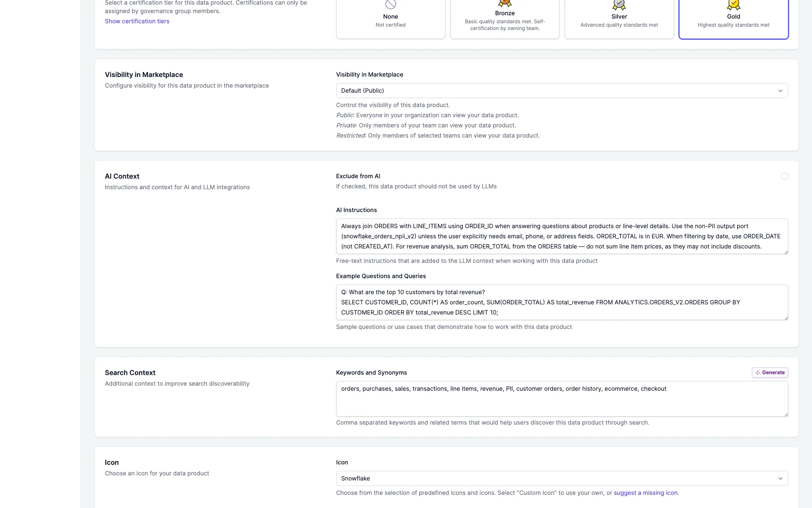Focus the AI Instructions text area
Image resolution: width=812 pixels, height=508 pixels.
point(562,236)
